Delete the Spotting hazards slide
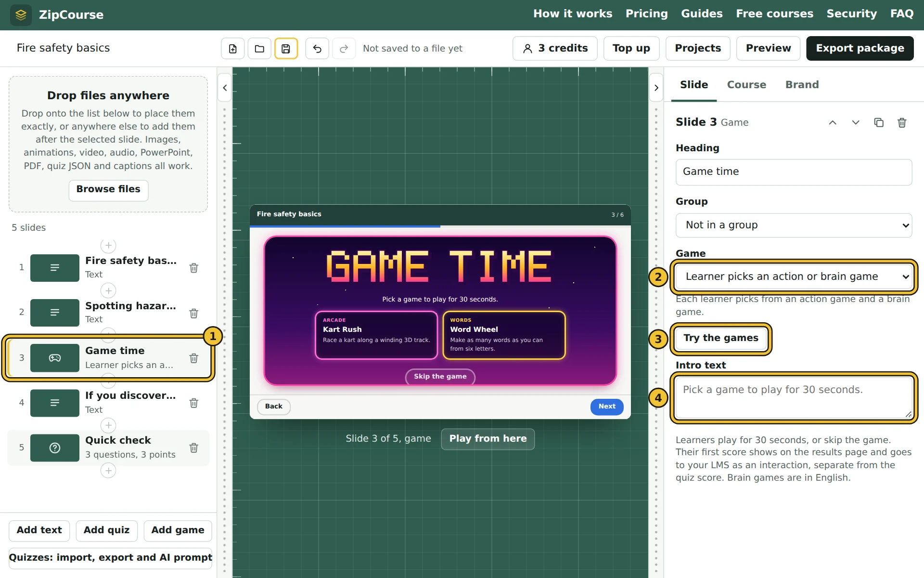This screenshot has width=924, height=578. click(x=194, y=313)
